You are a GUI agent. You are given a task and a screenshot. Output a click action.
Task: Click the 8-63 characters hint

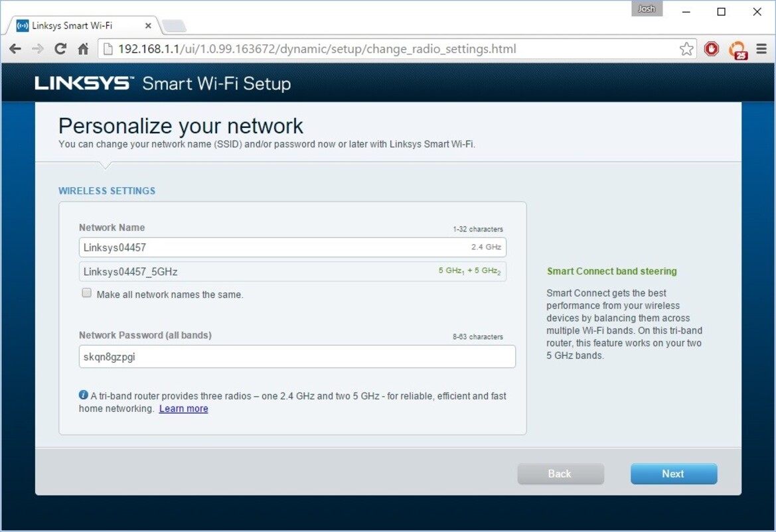point(477,337)
